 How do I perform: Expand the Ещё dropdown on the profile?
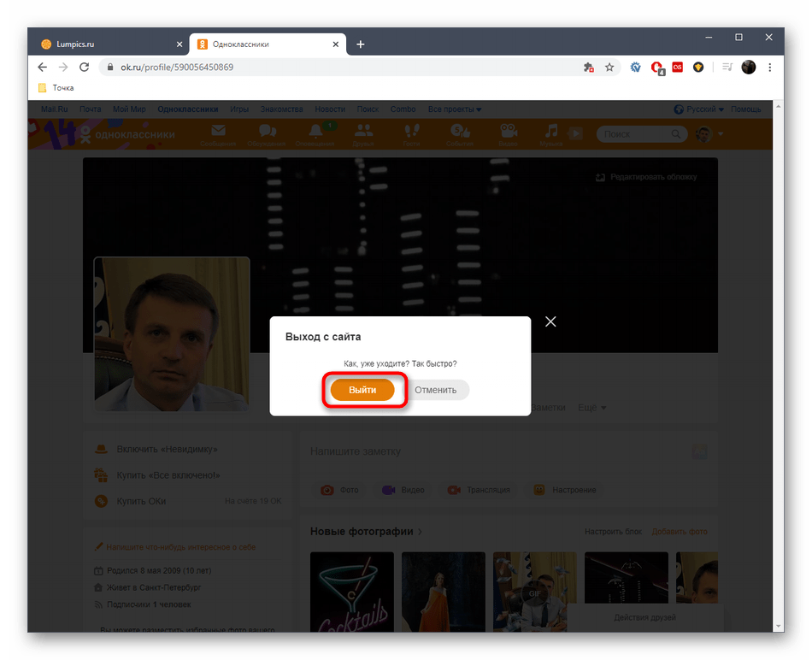point(592,407)
